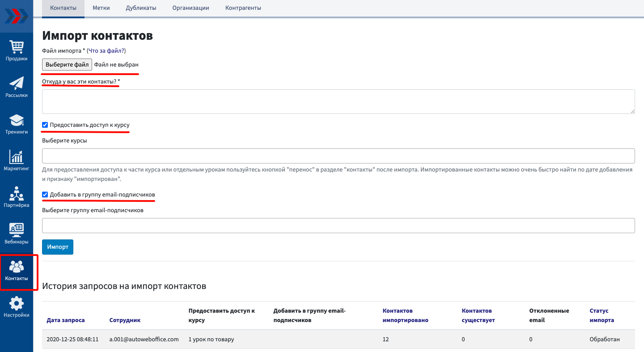Go to Тренинги graduation cap icon
Viewport: 644px width, 352px height.
[x=17, y=120]
